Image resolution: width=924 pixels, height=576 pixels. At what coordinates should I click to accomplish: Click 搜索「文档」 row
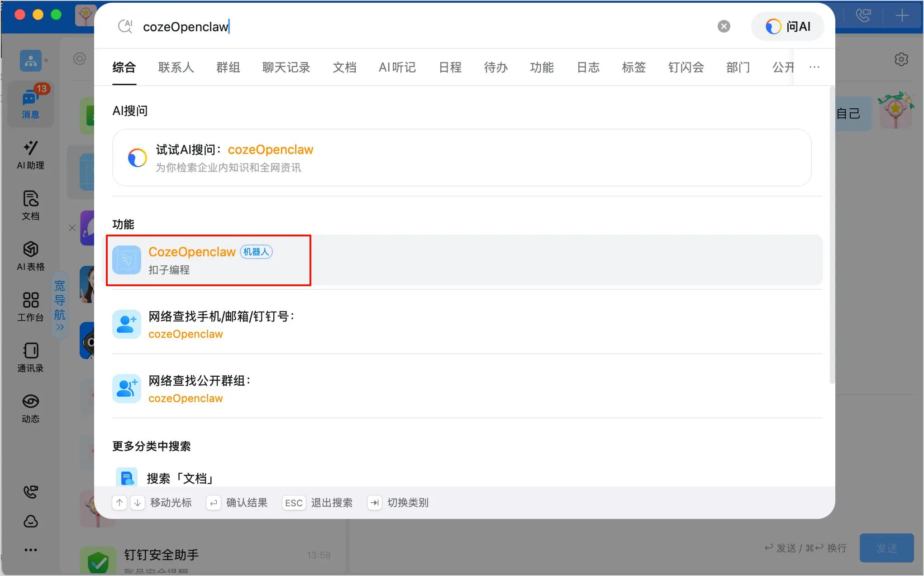click(467, 477)
